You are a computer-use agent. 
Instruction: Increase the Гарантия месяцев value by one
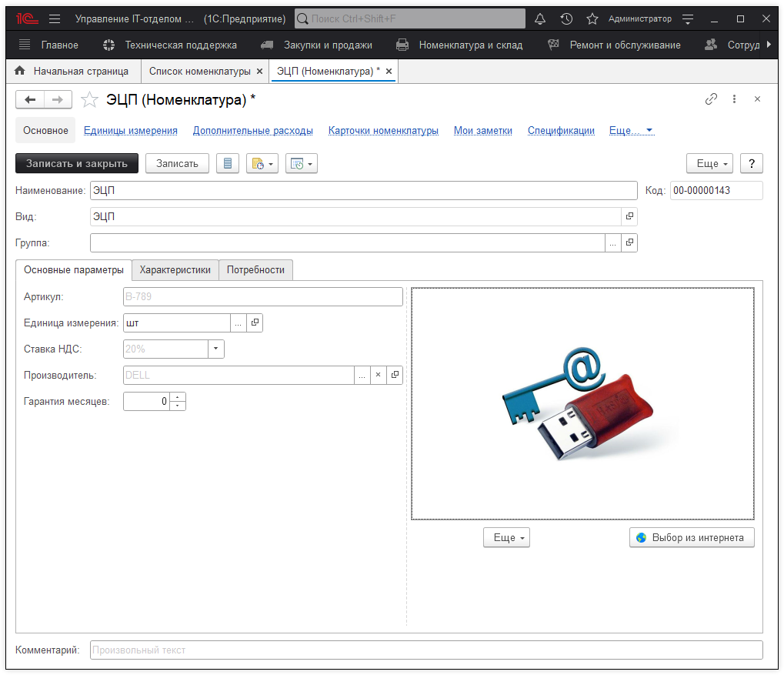coord(178,397)
